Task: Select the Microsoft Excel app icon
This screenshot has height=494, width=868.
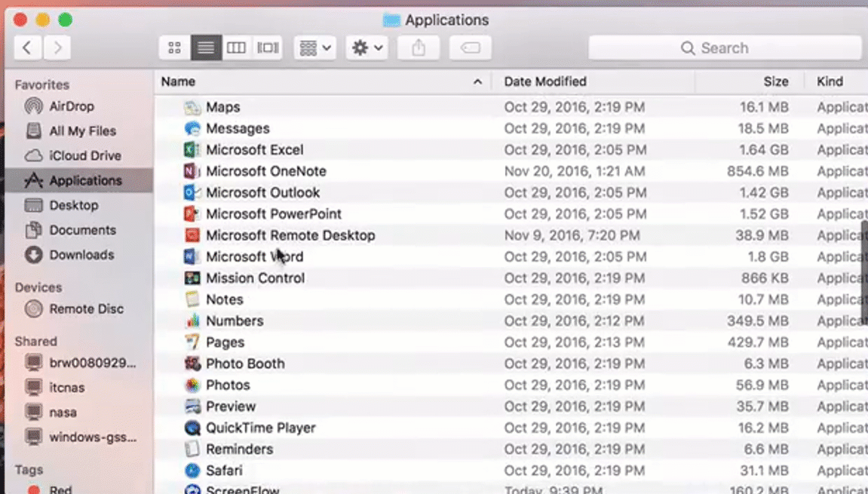Action: (x=192, y=150)
